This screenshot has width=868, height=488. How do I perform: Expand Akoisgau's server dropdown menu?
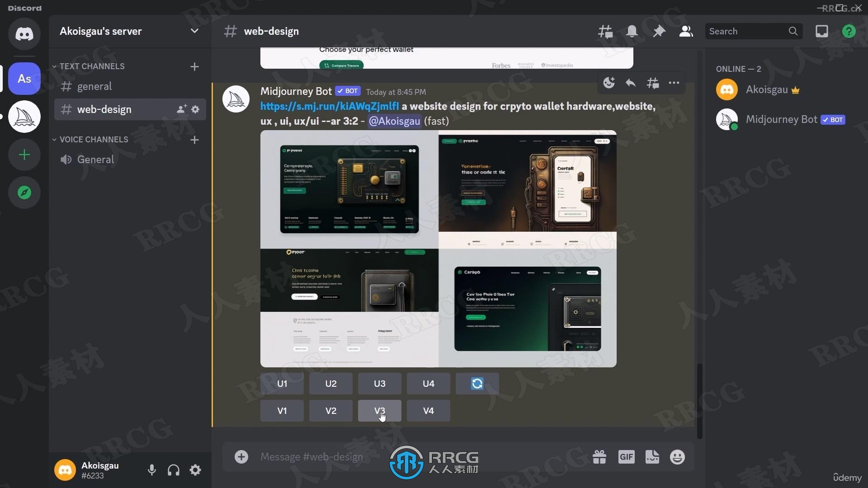pyautogui.click(x=194, y=31)
